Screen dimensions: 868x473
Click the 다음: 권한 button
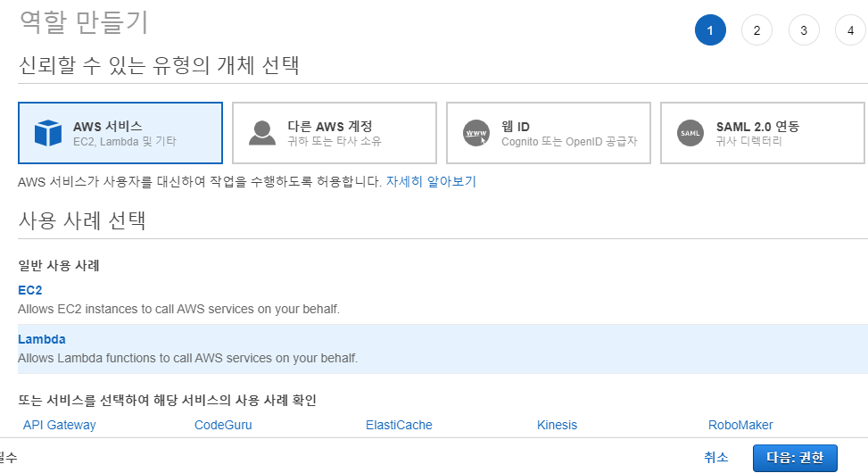[795, 458]
